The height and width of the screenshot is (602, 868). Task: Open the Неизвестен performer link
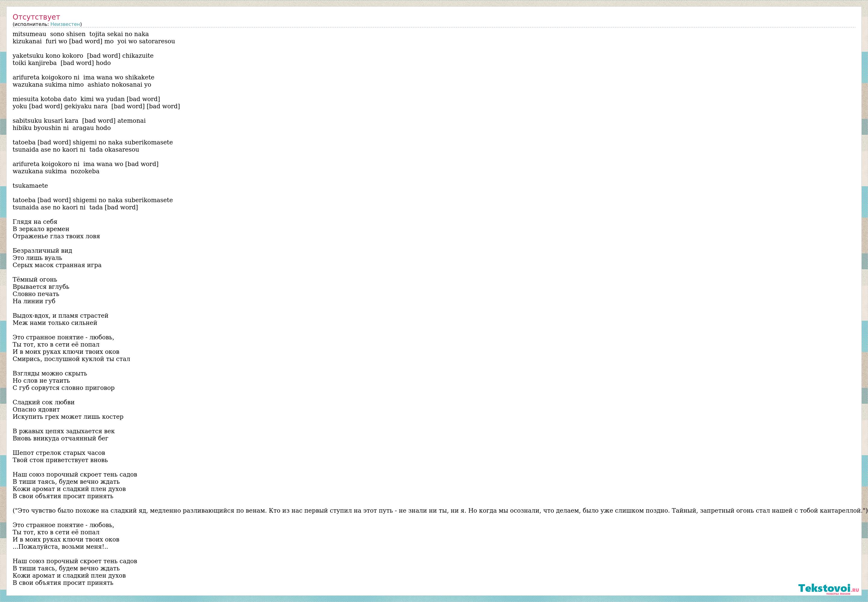(65, 24)
